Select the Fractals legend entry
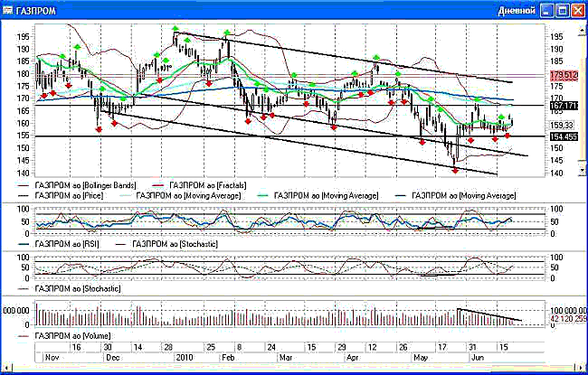The width and height of the screenshot is (588, 375). pyautogui.click(x=200, y=185)
